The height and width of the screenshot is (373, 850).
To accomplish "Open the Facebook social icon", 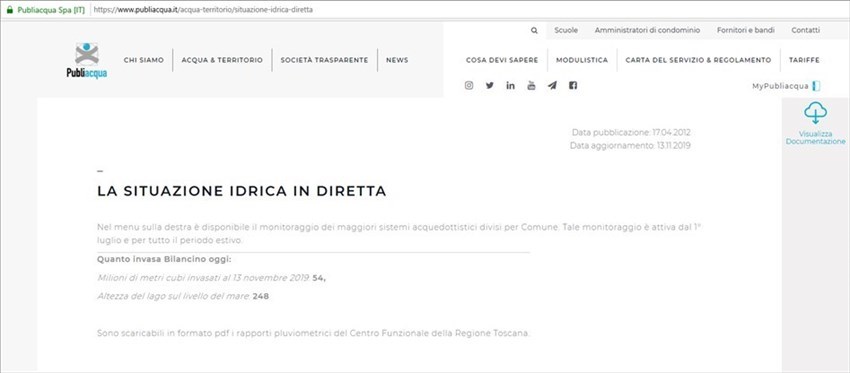I will [x=572, y=85].
